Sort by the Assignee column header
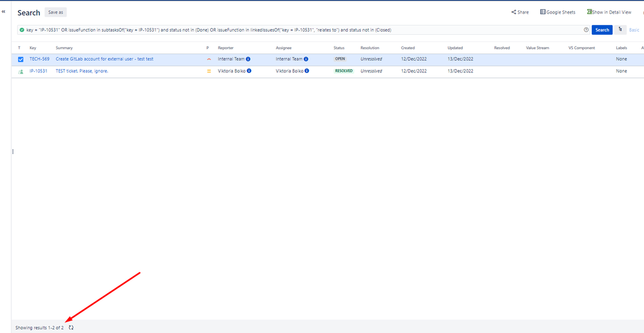This screenshot has height=333, width=644. [284, 48]
